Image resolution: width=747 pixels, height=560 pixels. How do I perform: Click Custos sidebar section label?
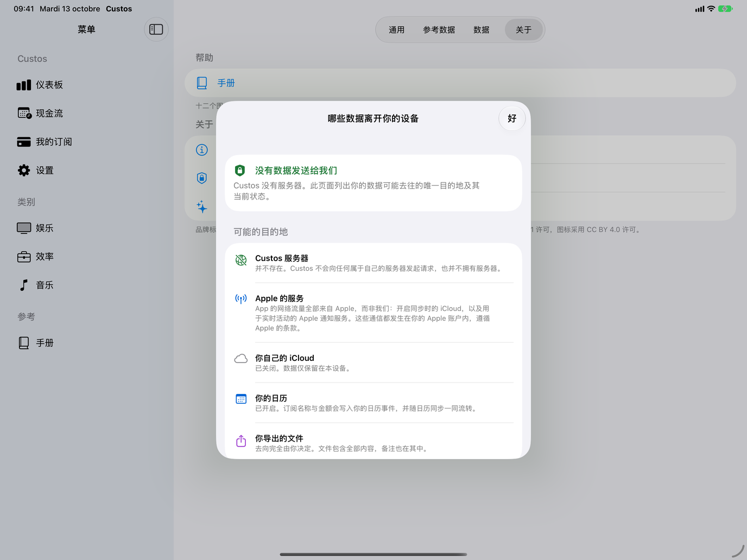click(32, 59)
